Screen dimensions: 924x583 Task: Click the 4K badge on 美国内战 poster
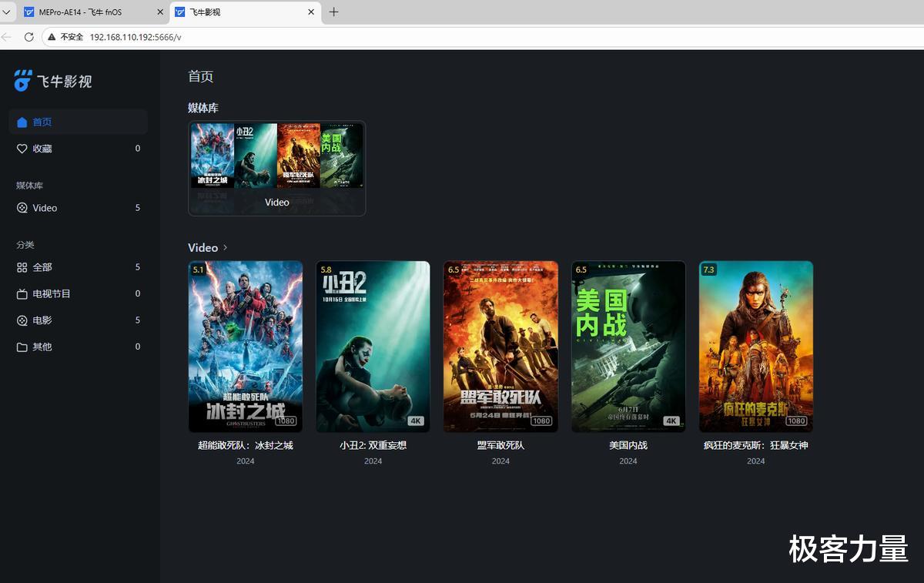pyautogui.click(x=671, y=421)
